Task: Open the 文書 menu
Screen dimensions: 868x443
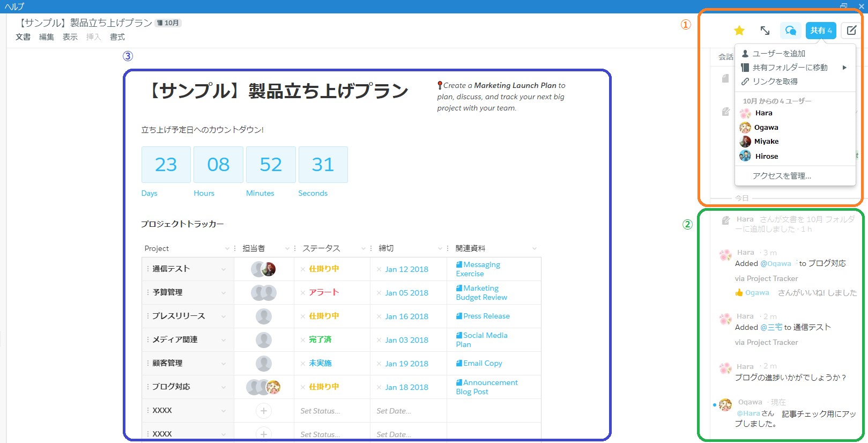Action: [23, 37]
